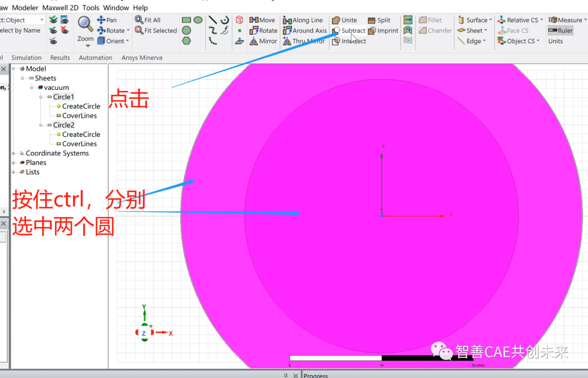Expand the Circle2 tree node
588x378 pixels.
point(41,125)
